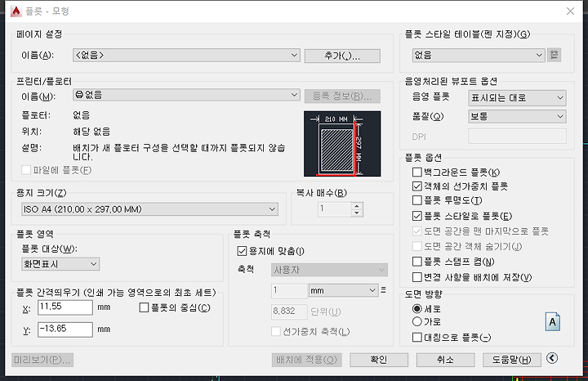Open the plot style table editor icon
Screen dimensions: 588x381
point(554,55)
